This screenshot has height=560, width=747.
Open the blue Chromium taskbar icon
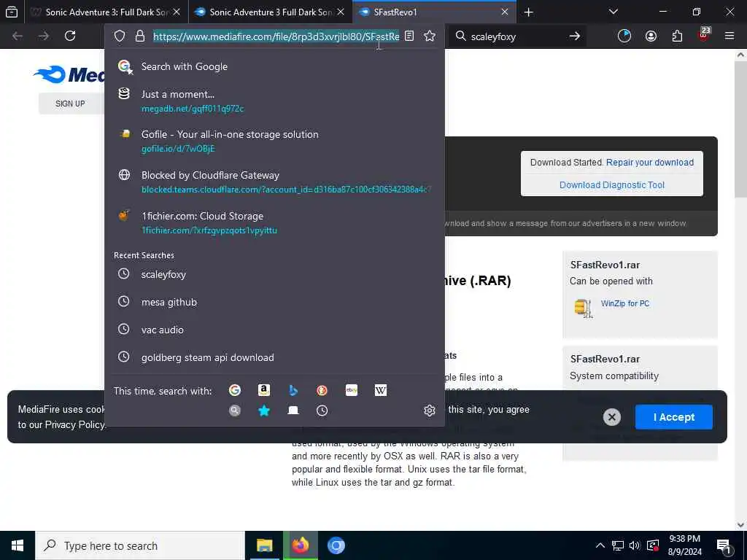[x=336, y=545]
